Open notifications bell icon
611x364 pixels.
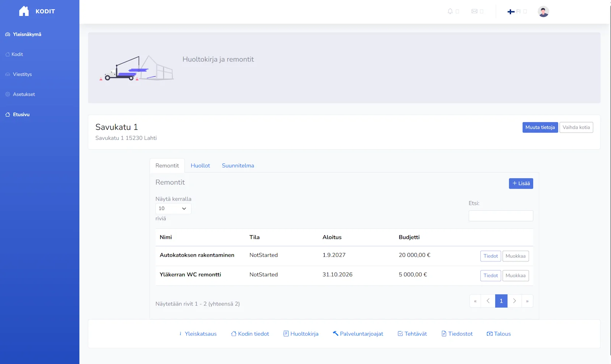pyautogui.click(x=450, y=11)
